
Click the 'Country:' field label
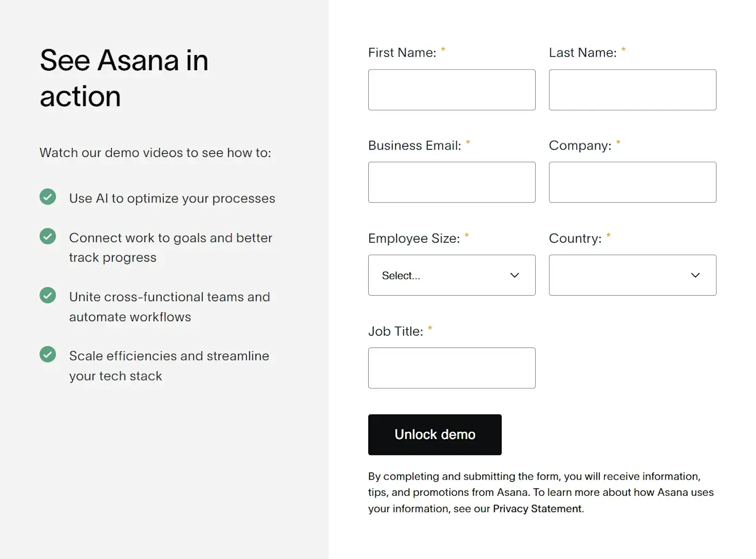575,238
